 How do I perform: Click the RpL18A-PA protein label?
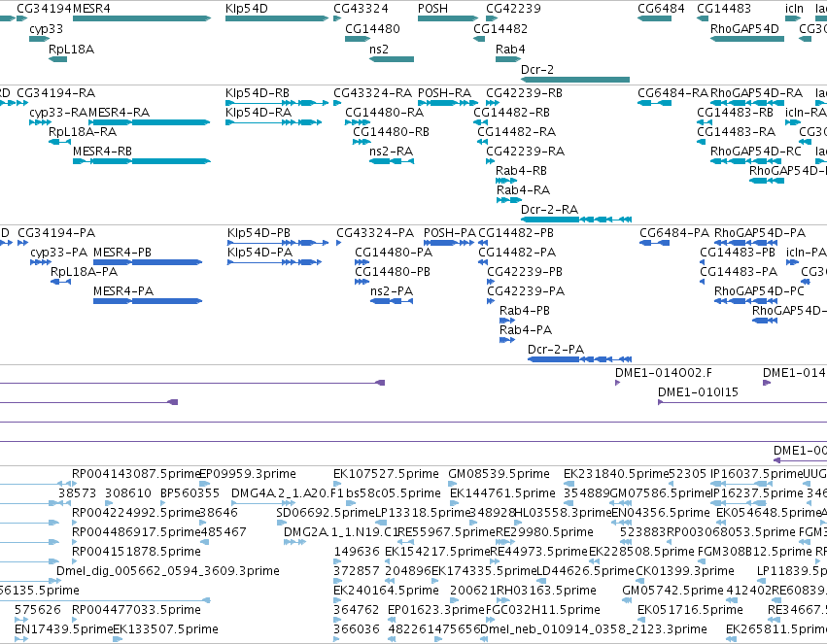[84, 272]
